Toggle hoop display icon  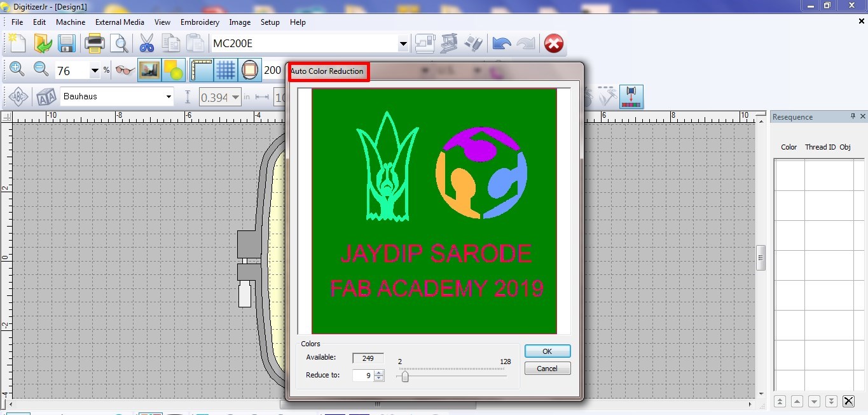point(250,70)
